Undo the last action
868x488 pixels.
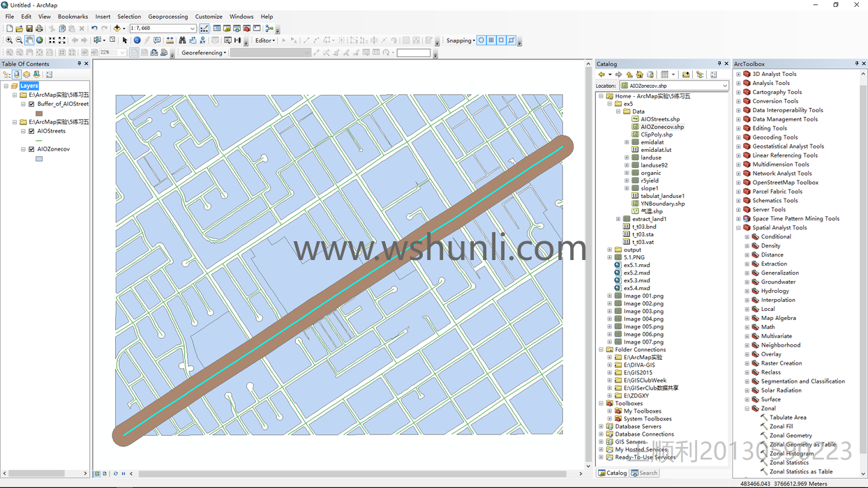point(94,29)
